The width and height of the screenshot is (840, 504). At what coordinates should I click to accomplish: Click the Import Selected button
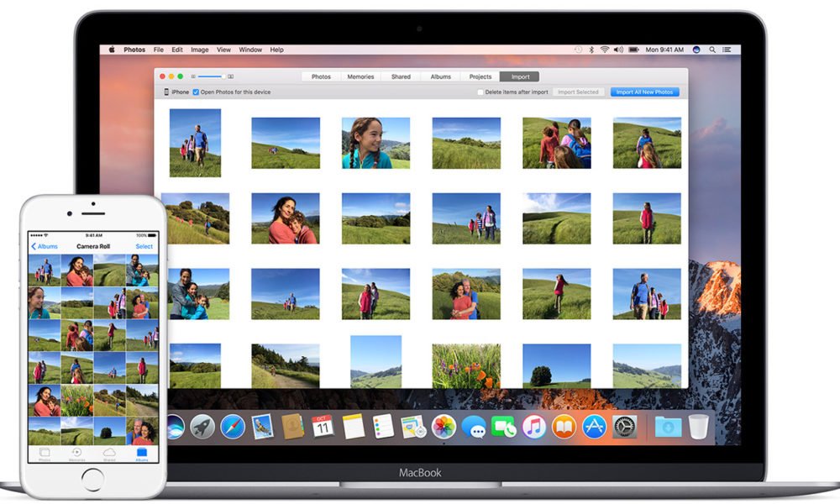click(579, 92)
